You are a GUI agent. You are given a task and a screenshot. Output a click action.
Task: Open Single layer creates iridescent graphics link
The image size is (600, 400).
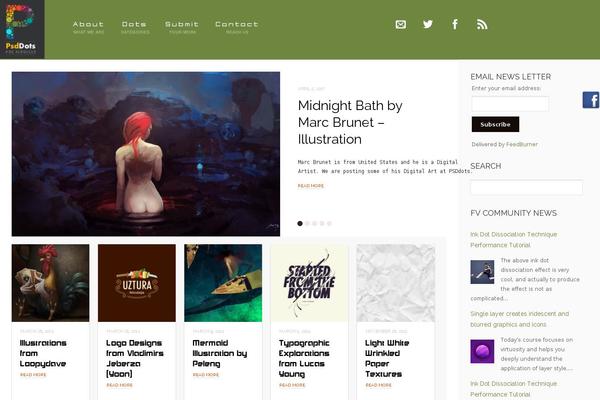tap(519, 319)
